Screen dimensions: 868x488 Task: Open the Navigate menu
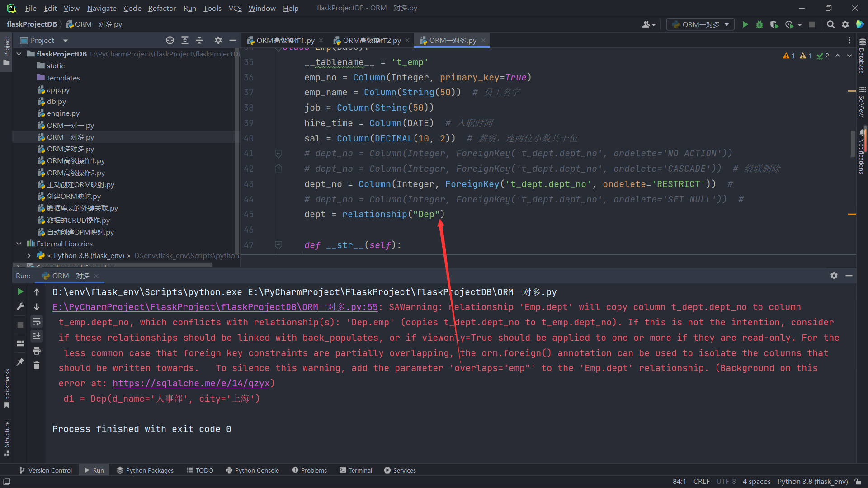click(102, 8)
